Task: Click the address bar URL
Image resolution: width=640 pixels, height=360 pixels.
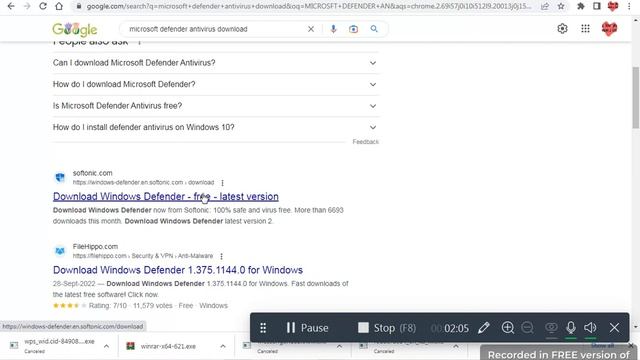Action: click(309, 6)
